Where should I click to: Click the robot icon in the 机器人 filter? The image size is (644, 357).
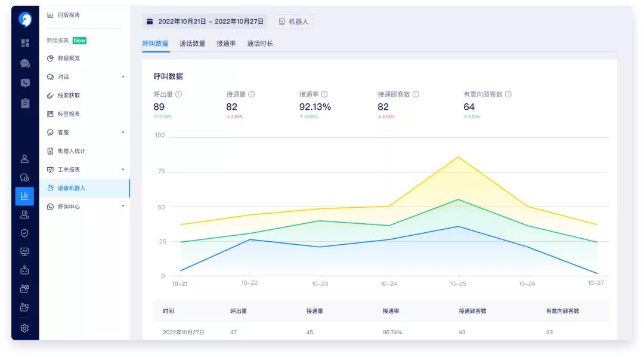pyautogui.click(x=281, y=21)
